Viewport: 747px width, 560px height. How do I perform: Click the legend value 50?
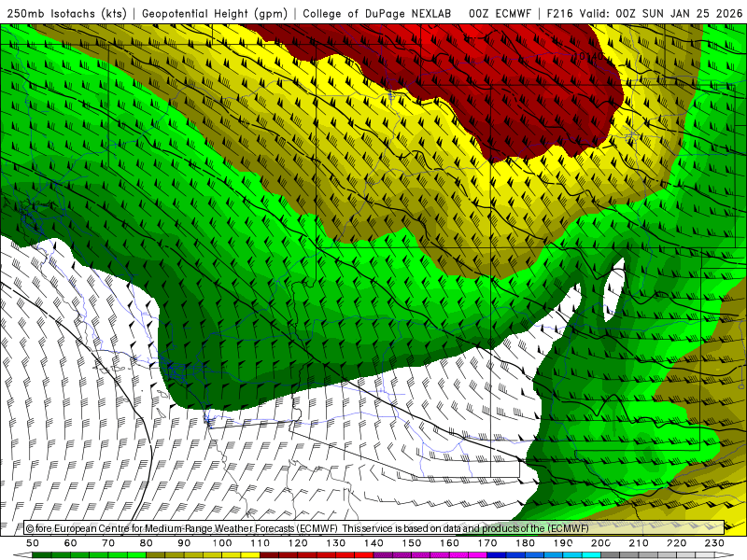[x=33, y=543]
